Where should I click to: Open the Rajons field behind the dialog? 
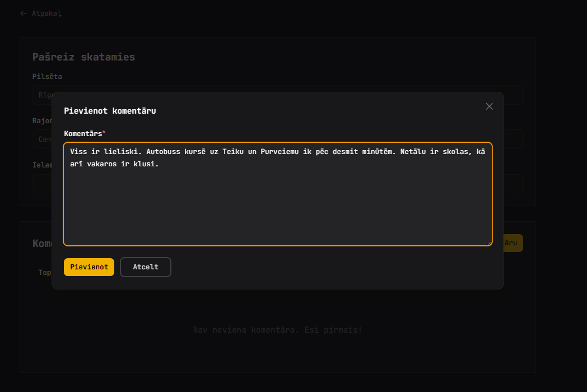pyautogui.click(x=42, y=139)
